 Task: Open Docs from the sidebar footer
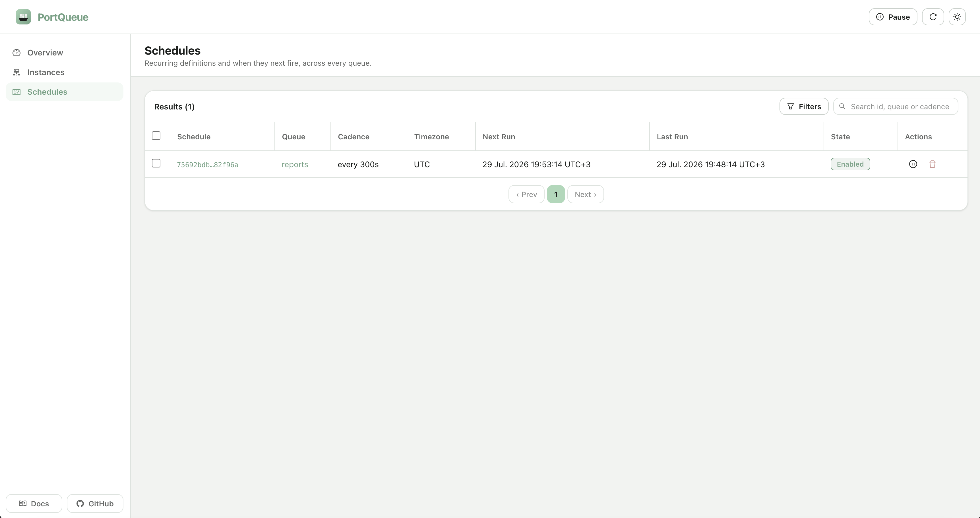[34, 504]
